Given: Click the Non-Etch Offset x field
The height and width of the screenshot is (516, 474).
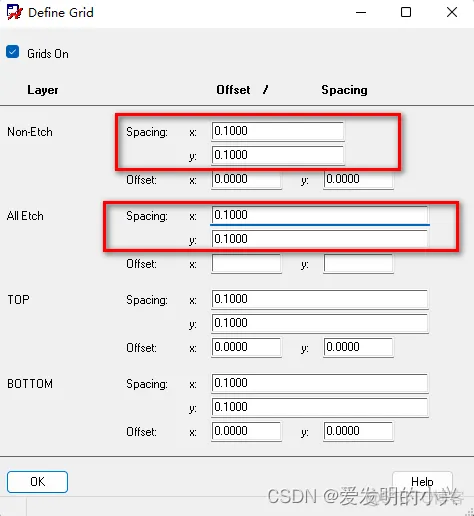Looking at the screenshot, I should point(246,180).
